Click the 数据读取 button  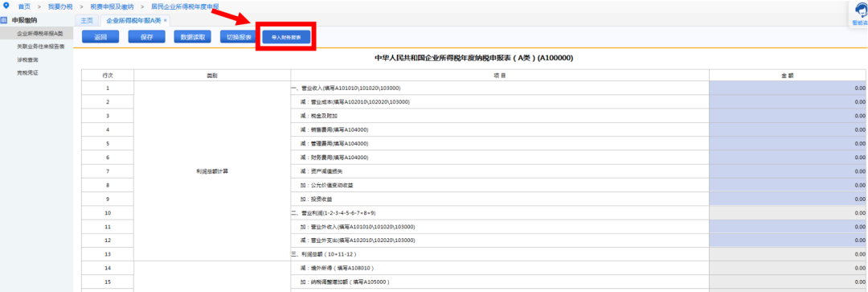click(193, 37)
